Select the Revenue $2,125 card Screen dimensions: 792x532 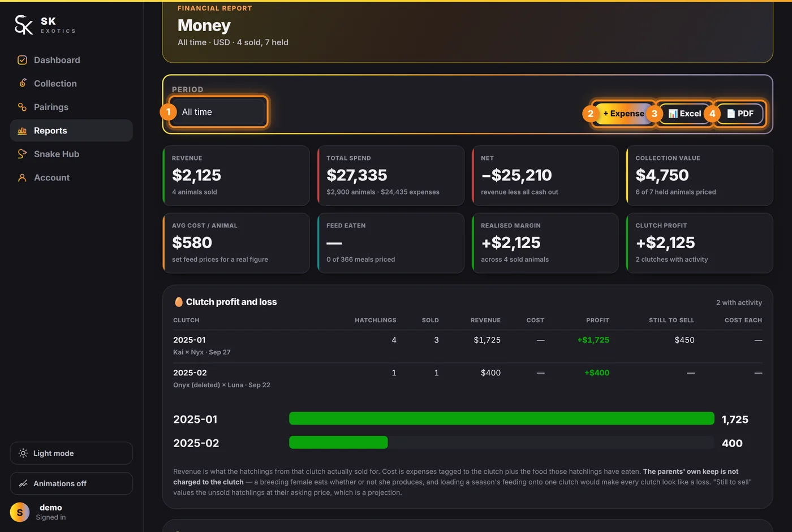[x=236, y=176]
